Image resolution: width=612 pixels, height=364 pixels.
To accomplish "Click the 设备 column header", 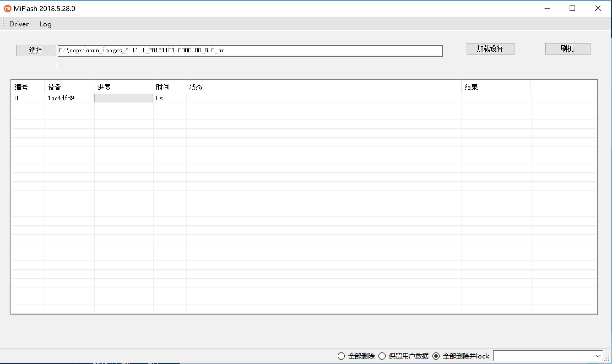I will click(x=54, y=87).
